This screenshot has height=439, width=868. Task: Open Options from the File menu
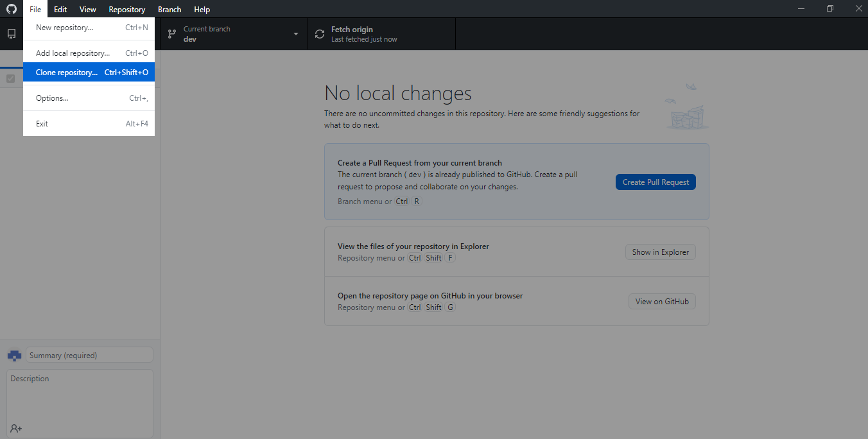point(89,98)
